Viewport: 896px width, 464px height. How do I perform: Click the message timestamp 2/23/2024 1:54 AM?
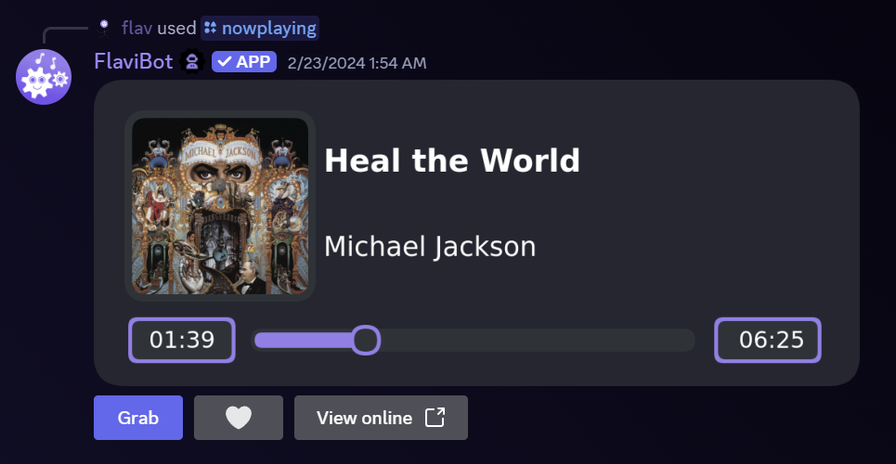click(357, 63)
